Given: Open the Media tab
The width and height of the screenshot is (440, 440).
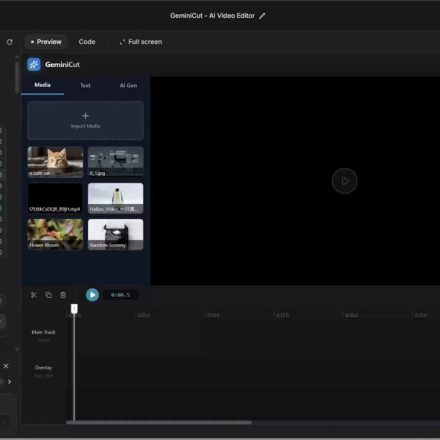Looking at the screenshot, I should click(42, 85).
